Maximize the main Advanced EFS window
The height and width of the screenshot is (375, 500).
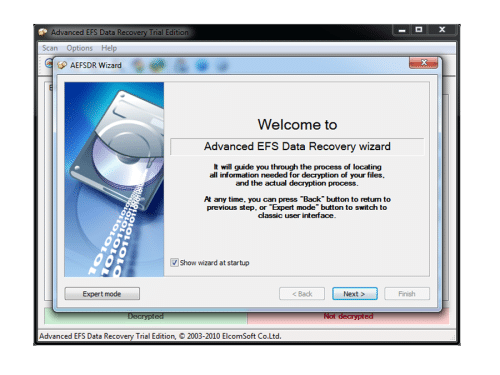click(x=419, y=30)
